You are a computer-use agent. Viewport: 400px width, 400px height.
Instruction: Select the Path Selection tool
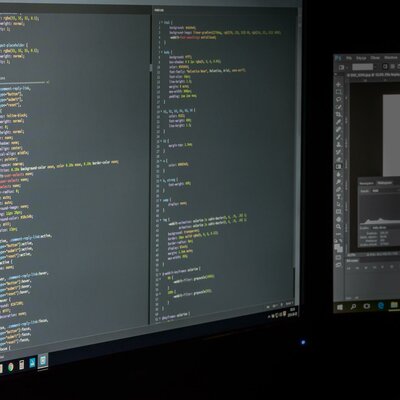coord(339,203)
